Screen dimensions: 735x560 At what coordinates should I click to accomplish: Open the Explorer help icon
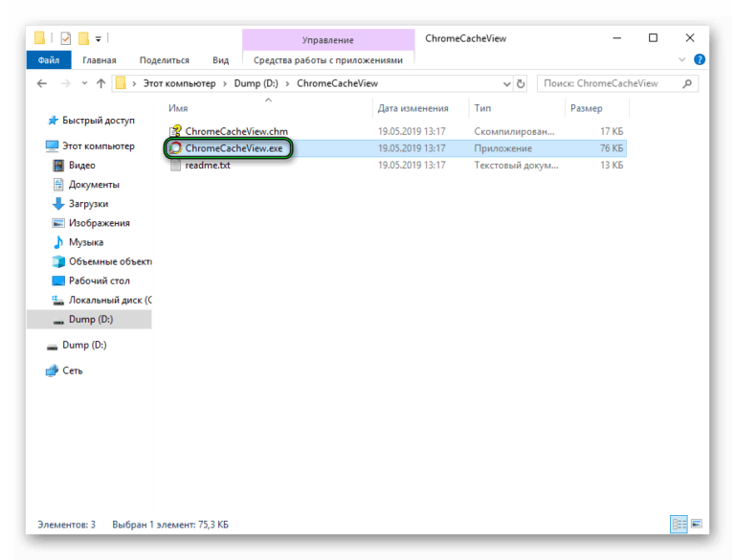point(700,59)
